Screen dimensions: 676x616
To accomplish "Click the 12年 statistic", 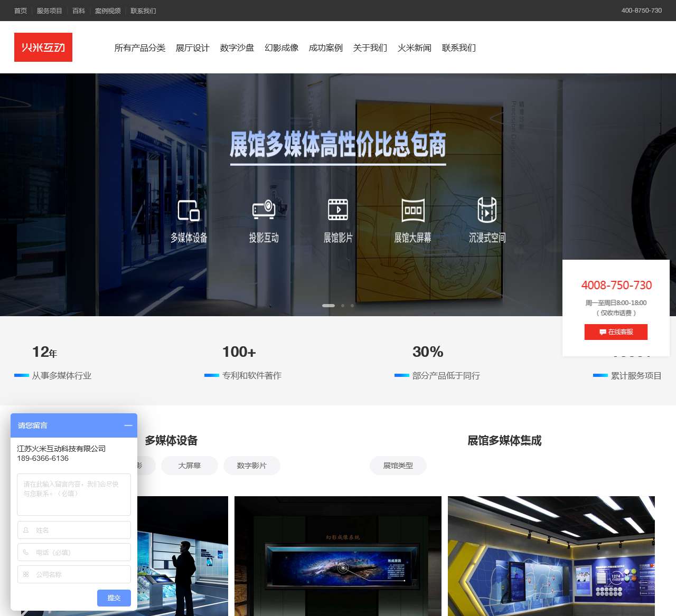I will click(44, 352).
